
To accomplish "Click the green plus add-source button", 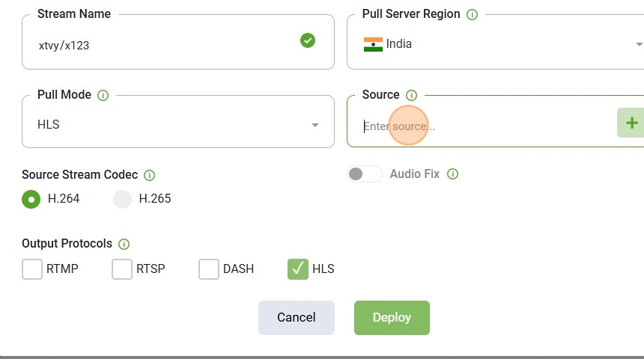I will (631, 123).
